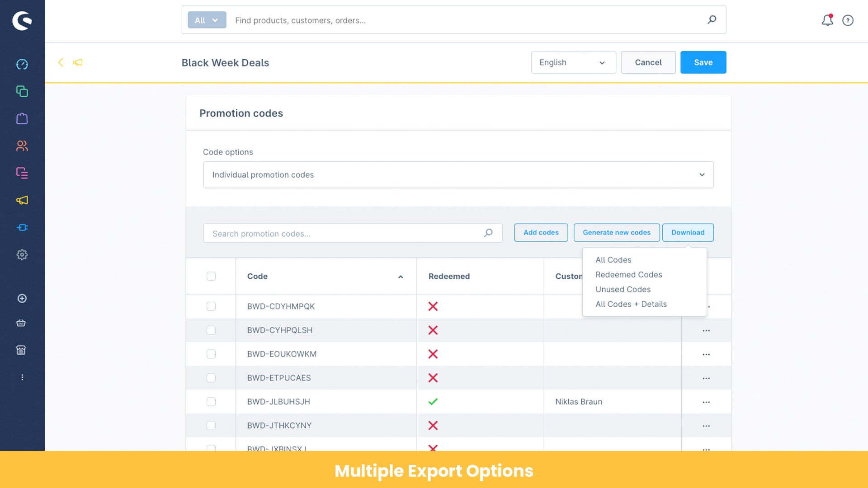Screen dimensions: 868x488
Task: Click the storefront icon in the sidebar
Action: 21,350
